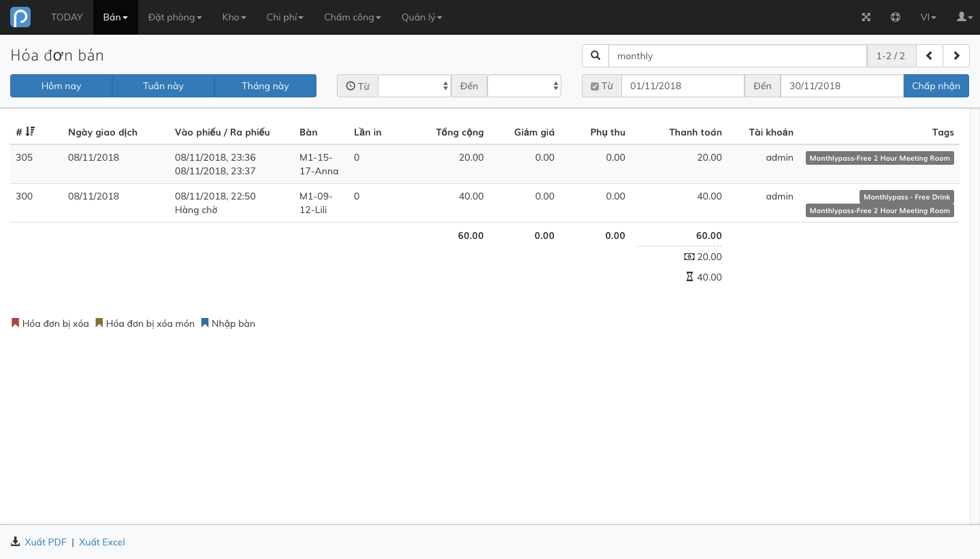Open the user account menu icon
Screen dimensions: 980x559
pos(965,17)
